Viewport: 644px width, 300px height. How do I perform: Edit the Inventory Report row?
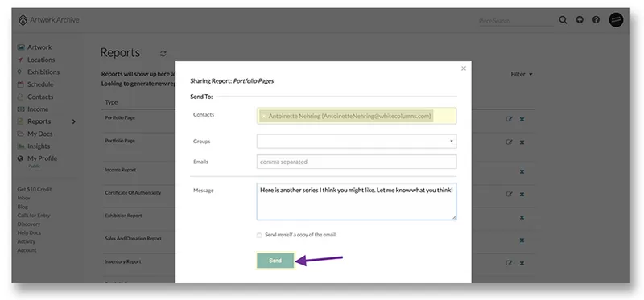[510, 263]
